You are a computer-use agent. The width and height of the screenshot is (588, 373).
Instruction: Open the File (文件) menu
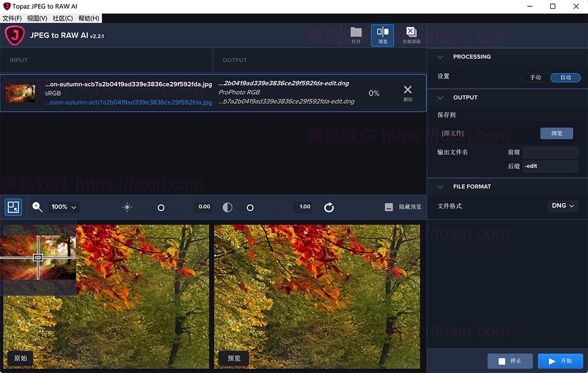(12, 18)
